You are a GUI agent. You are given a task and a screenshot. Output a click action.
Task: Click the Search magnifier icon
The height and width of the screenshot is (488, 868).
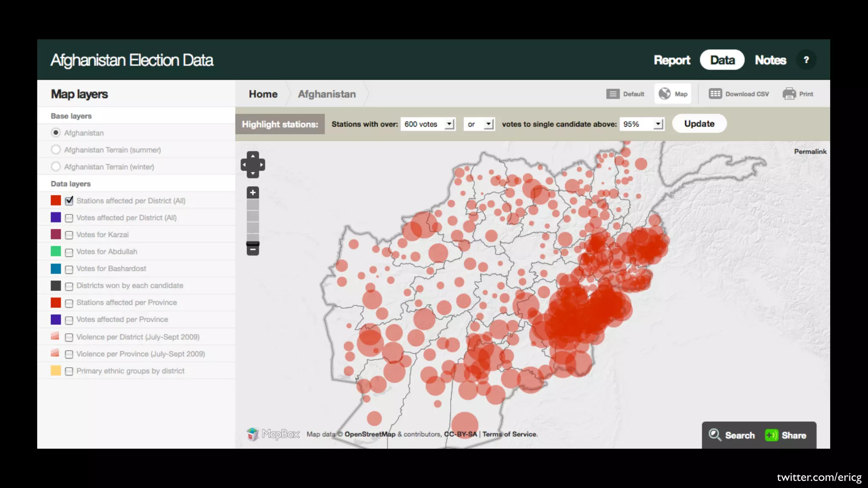click(715, 435)
